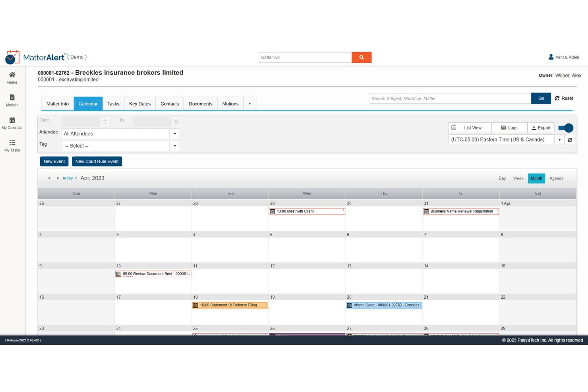Open Home from the sidebar

tap(12, 78)
